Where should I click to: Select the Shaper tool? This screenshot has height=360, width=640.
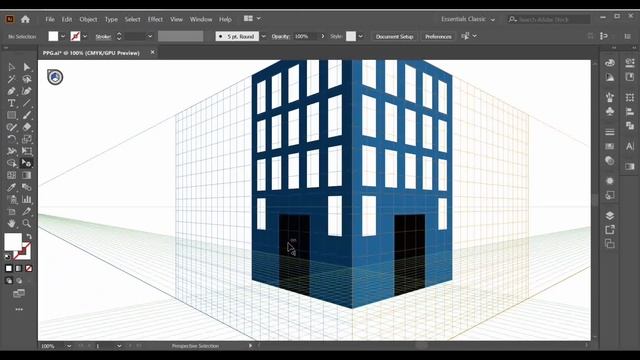11,127
